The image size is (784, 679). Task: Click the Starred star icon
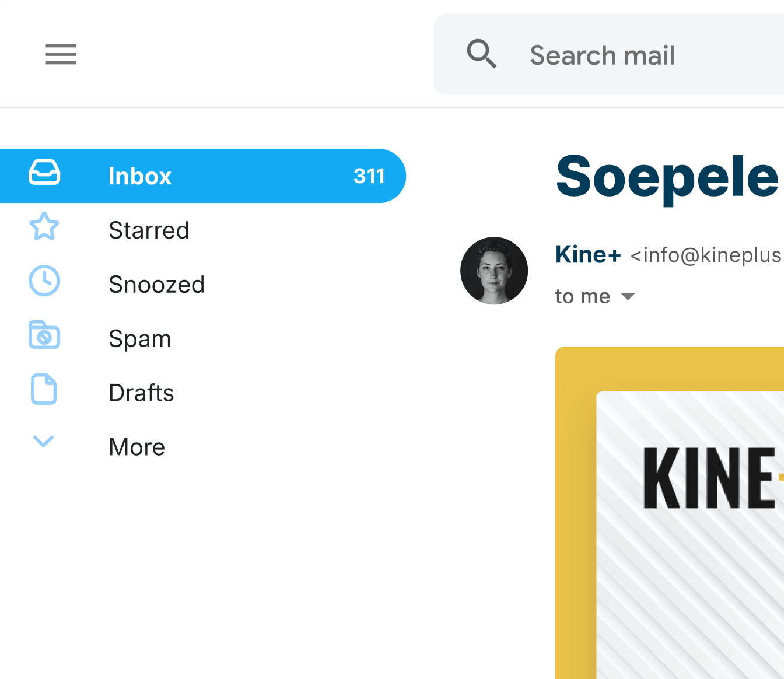[44, 228]
